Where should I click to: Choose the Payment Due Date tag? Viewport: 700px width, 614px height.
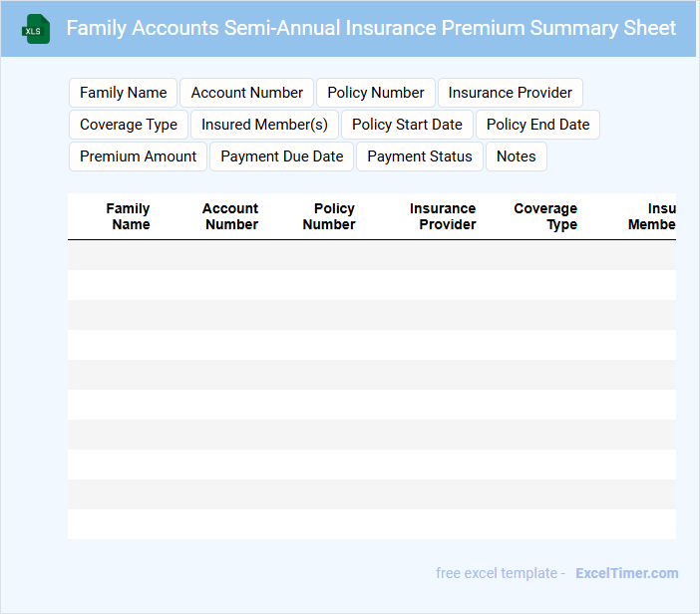click(282, 156)
